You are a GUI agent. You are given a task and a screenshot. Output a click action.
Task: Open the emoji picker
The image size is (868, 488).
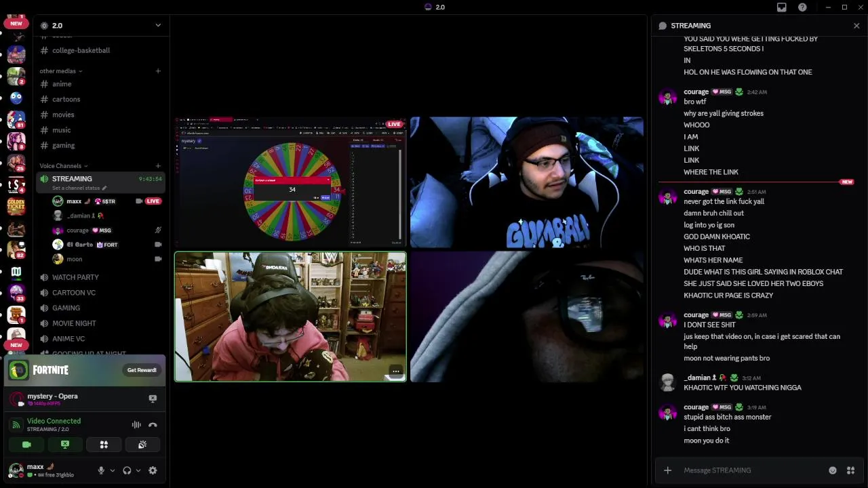833,470
